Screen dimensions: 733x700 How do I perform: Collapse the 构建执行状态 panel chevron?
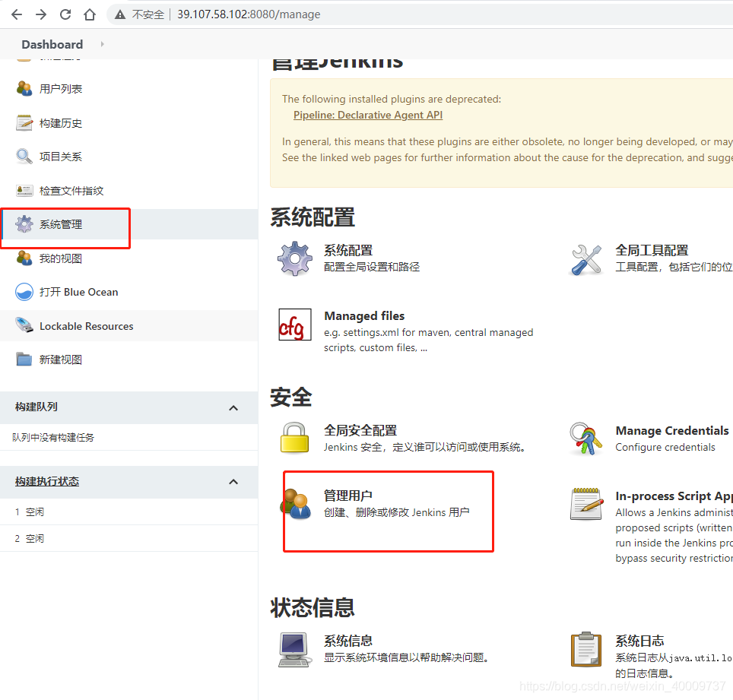tap(233, 482)
